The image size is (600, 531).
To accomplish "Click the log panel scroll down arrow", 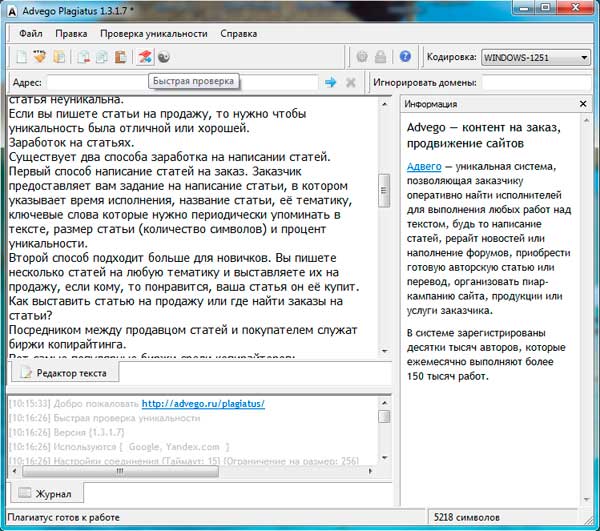I will click(x=384, y=458).
